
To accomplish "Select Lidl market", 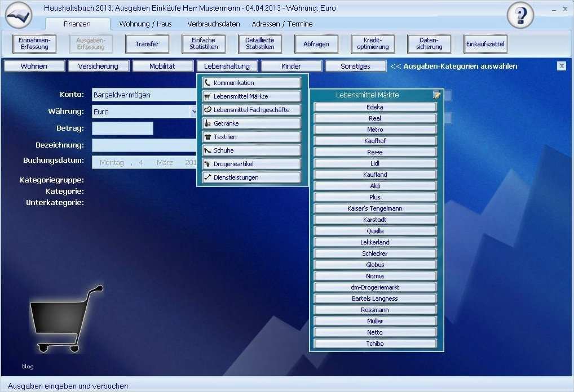I will [x=375, y=163].
